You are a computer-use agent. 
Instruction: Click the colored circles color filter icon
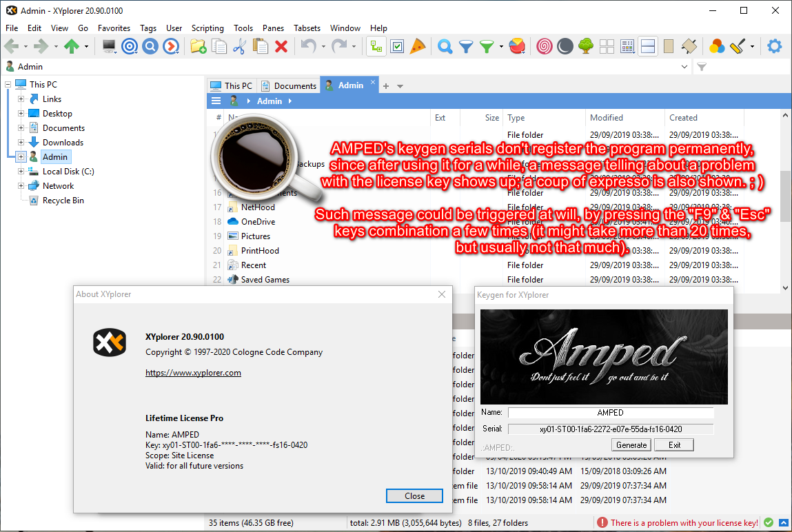pos(716,46)
